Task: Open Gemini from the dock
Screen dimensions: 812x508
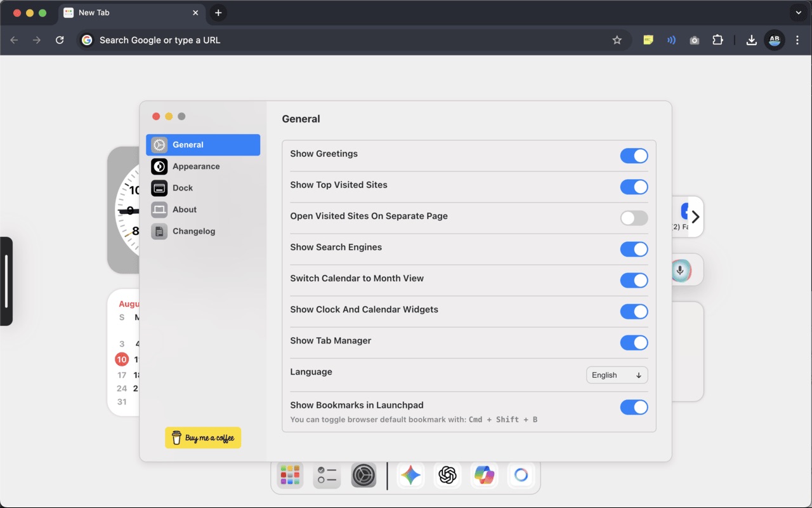Action: (410, 474)
